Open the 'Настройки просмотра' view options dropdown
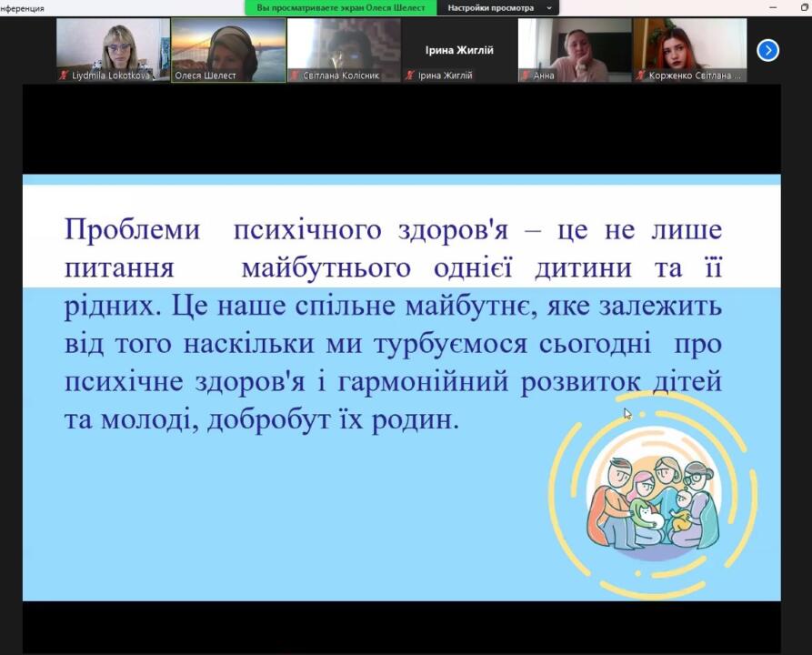 pyautogui.click(x=498, y=8)
